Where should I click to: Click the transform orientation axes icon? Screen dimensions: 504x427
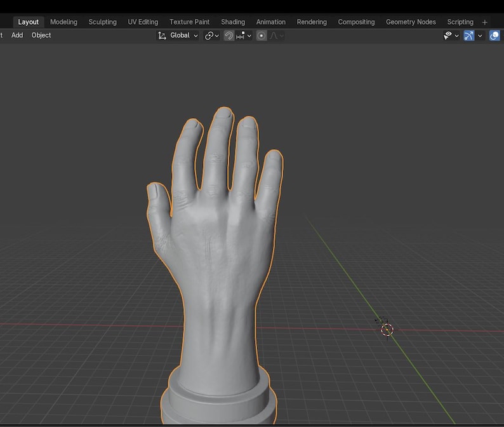tap(162, 36)
